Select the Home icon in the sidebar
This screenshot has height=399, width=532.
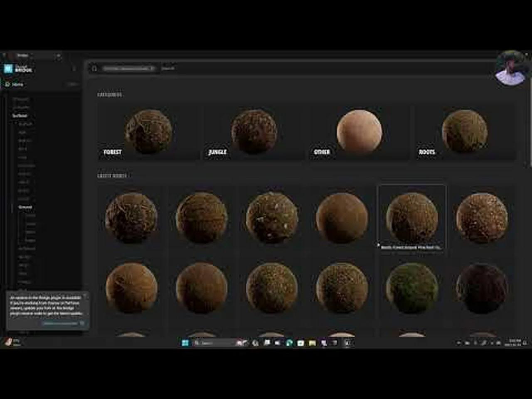[x=7, y=84]
